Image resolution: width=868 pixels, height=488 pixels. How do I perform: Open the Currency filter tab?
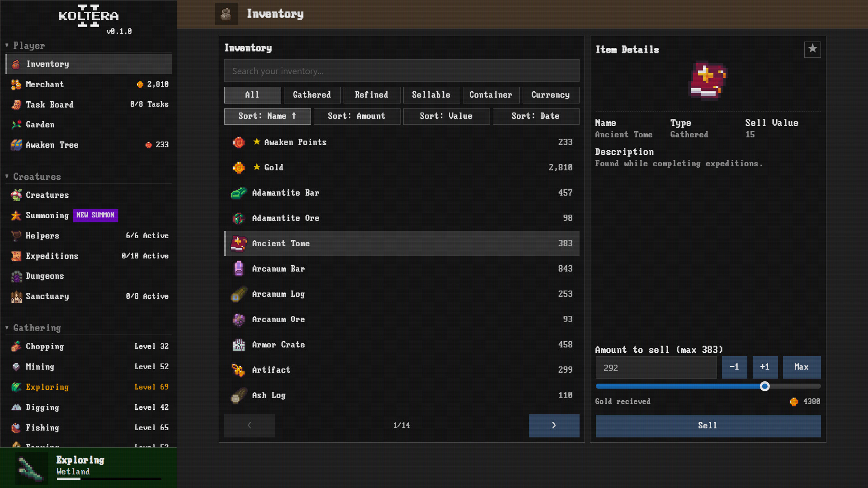(551, 95)
